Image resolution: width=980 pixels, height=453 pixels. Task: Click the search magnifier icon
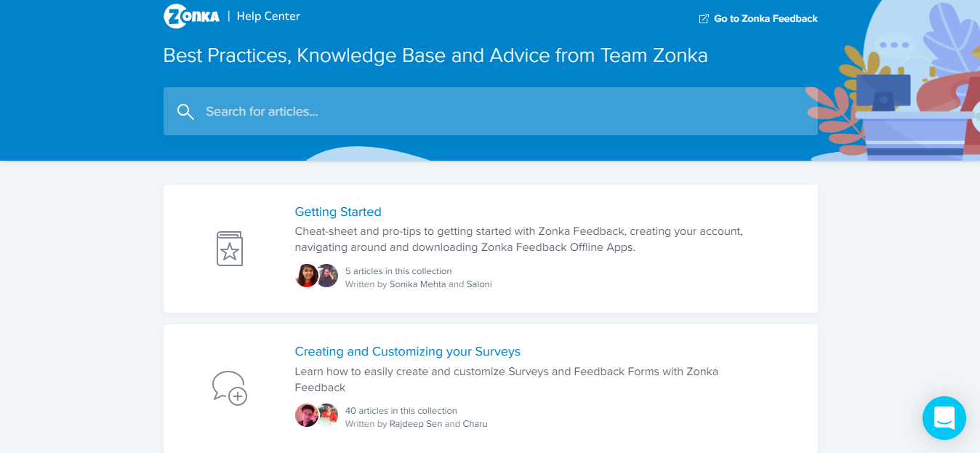(185, 111)
